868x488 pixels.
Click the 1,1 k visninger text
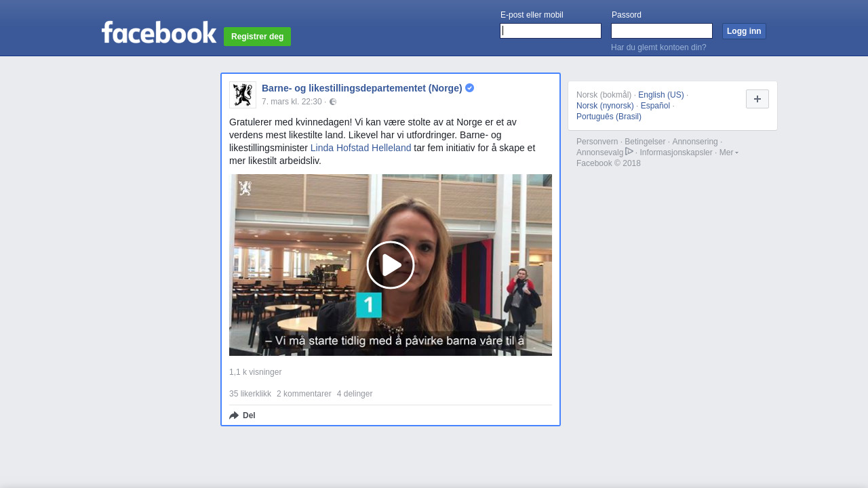click(255, 372)
